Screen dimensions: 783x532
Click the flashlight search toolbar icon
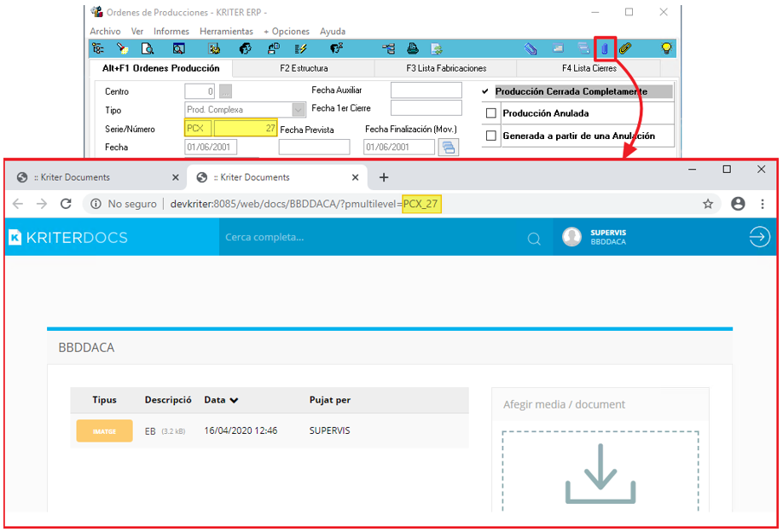tap(122, 49)
